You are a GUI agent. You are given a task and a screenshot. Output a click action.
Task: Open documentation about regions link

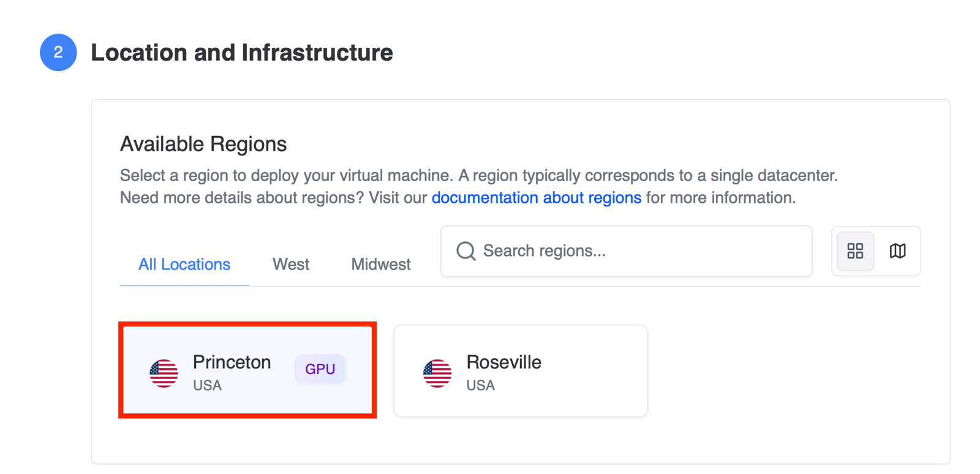[537, 198]
